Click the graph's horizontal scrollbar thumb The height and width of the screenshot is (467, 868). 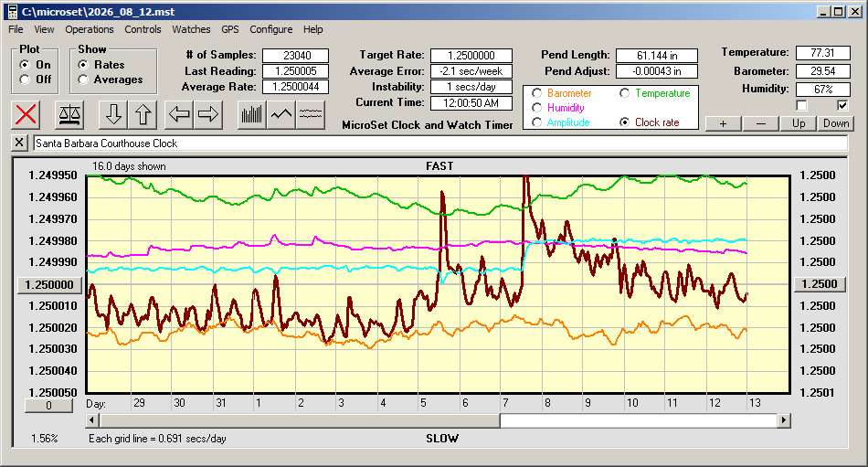[300, 420]
